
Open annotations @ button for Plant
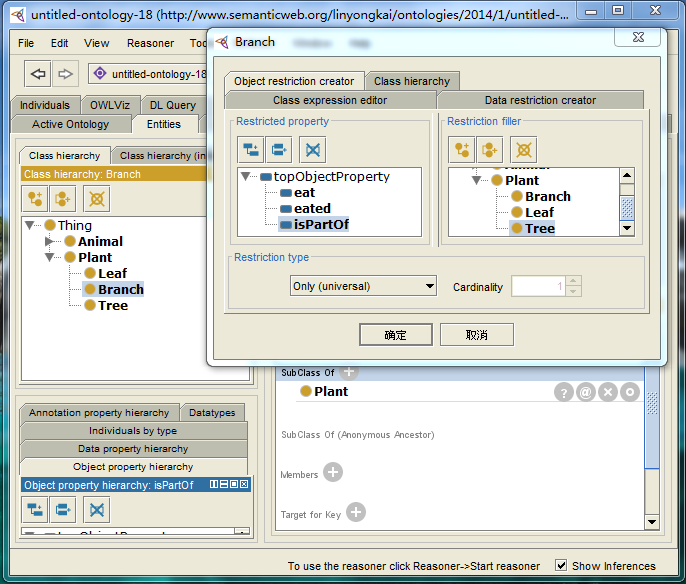pyautogui.click(x=586, y=392)
